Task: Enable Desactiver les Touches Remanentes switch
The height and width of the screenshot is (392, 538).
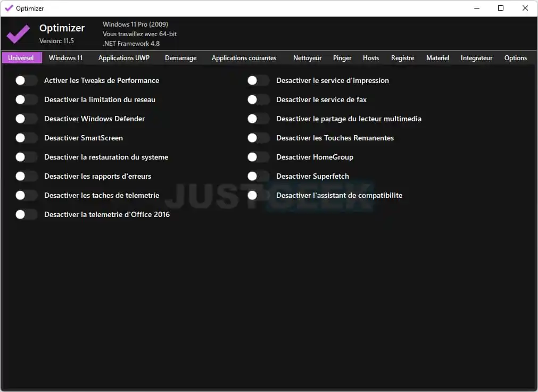Action: pyautogui.click(x=259, y=138)
